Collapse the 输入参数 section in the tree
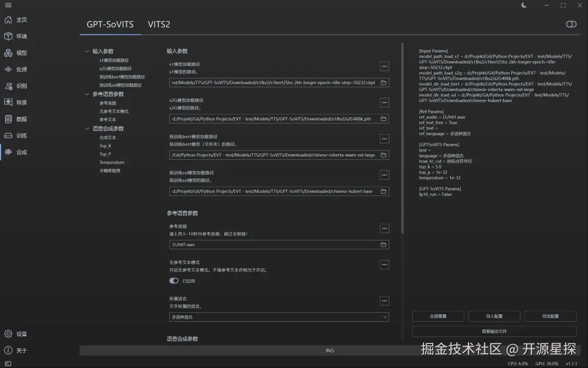588x368 pixels. (x=87, y=50)
